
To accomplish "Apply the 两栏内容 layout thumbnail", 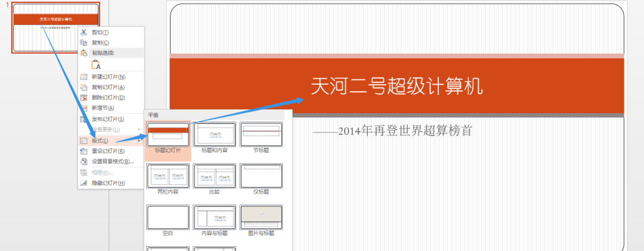I will pos(168,176).
